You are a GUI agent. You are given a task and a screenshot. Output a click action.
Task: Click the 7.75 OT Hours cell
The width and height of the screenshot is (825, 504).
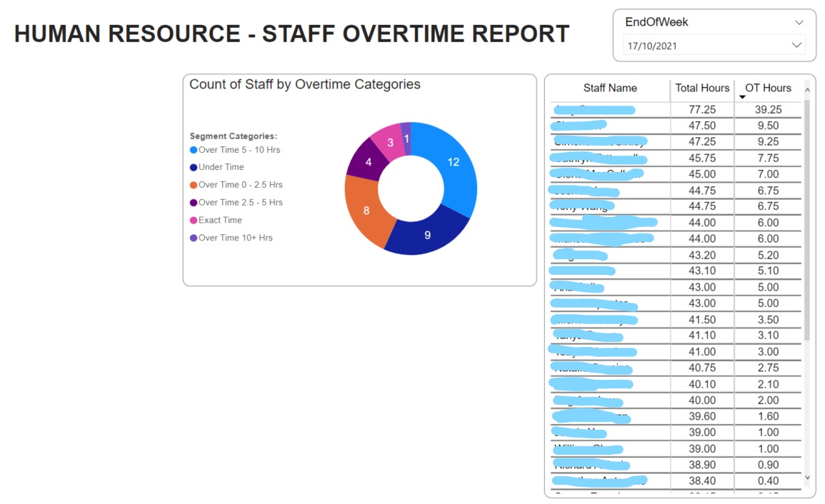[768, 158]
